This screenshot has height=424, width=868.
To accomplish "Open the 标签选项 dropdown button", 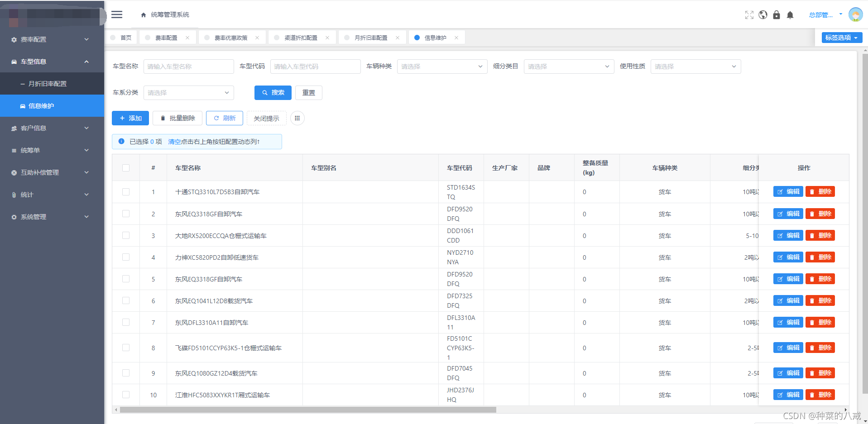I will pyautogui.click(x=842, y=38).
